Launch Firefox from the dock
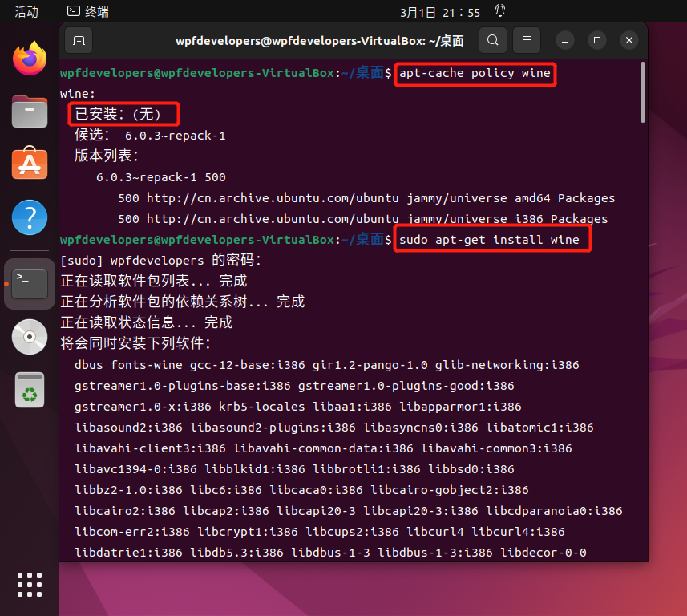This screenshot has width=687, height=616. click(30, 59)
